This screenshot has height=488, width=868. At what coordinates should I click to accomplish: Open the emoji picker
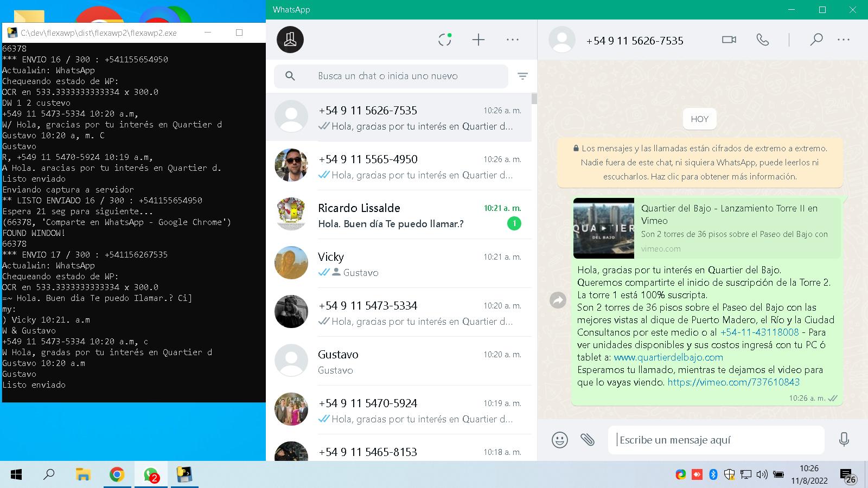[x=559, y=440]
